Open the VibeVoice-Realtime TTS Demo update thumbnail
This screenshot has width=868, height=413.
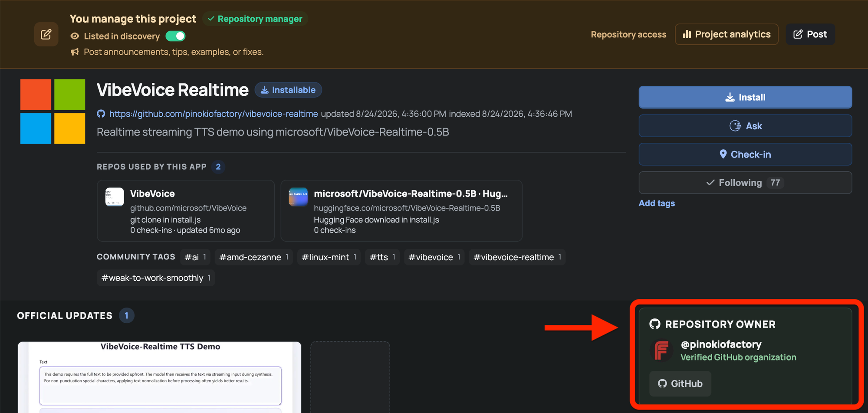coord(159,377)
